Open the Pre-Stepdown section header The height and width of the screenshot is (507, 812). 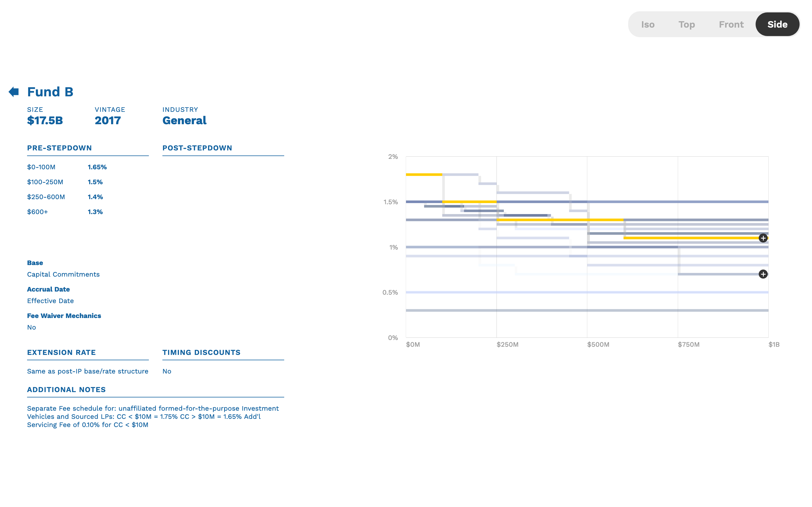(59, 148)
